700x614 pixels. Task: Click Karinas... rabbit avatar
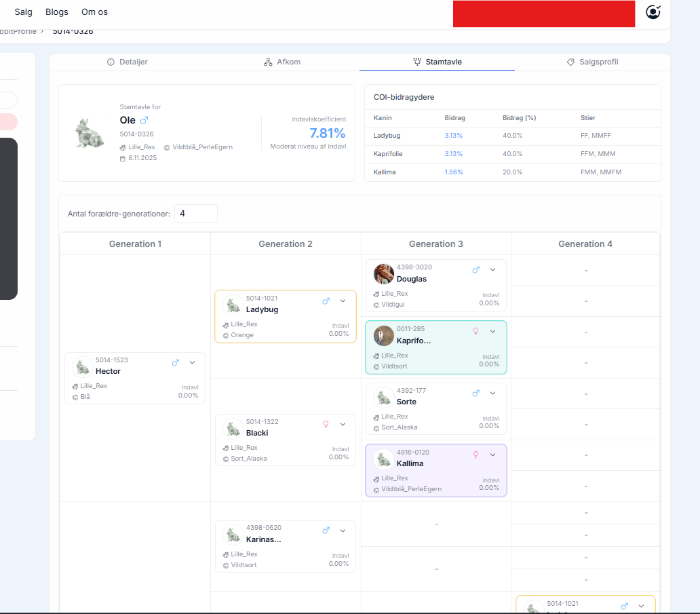point(233,535)
